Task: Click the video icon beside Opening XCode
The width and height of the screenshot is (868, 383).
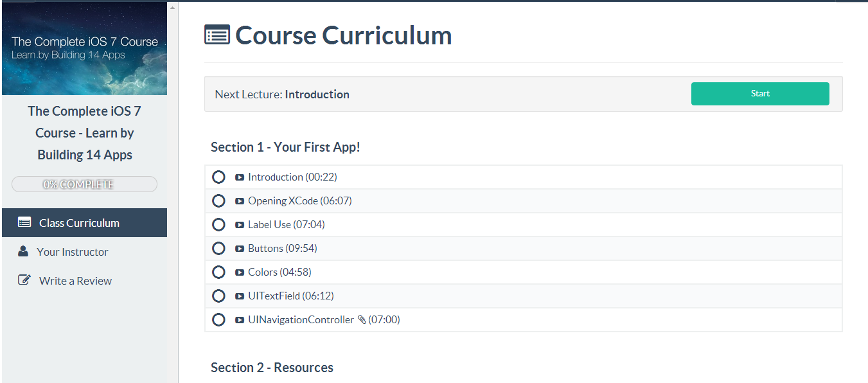Action: point(240,201)
